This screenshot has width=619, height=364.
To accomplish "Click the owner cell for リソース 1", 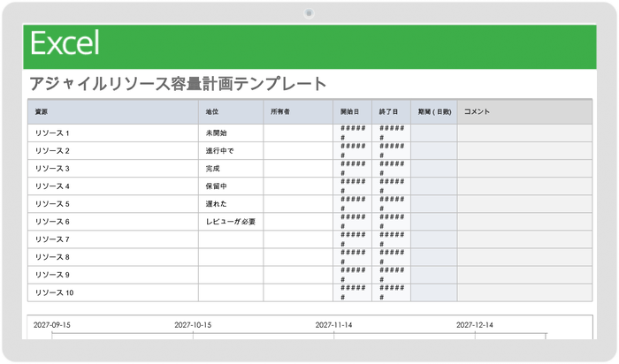I will 298,133.
